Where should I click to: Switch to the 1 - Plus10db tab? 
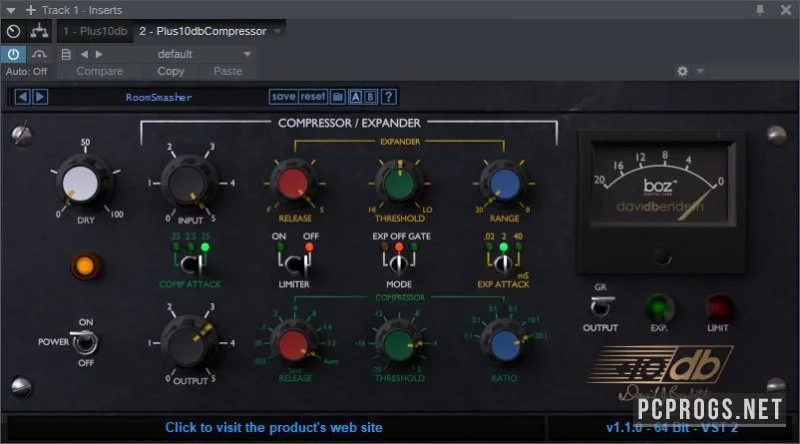[x=95, y=31]
